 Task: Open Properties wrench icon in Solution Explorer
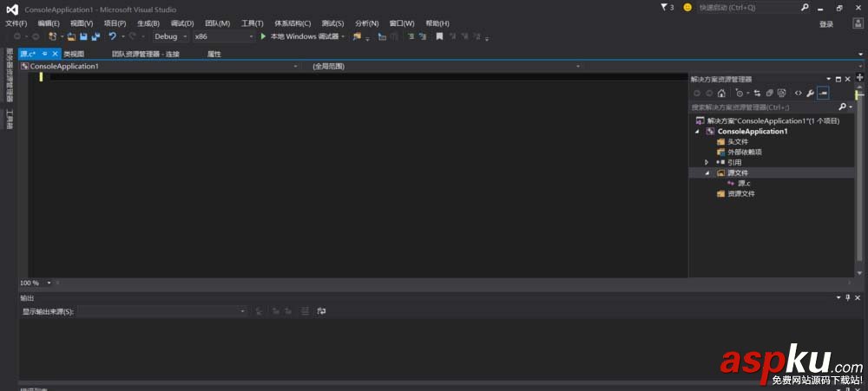[810, 93]
